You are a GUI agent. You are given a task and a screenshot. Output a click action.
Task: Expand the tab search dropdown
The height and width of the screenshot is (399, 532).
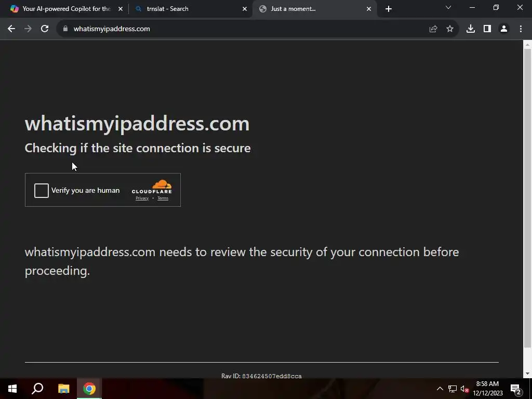tap(448, 7)
